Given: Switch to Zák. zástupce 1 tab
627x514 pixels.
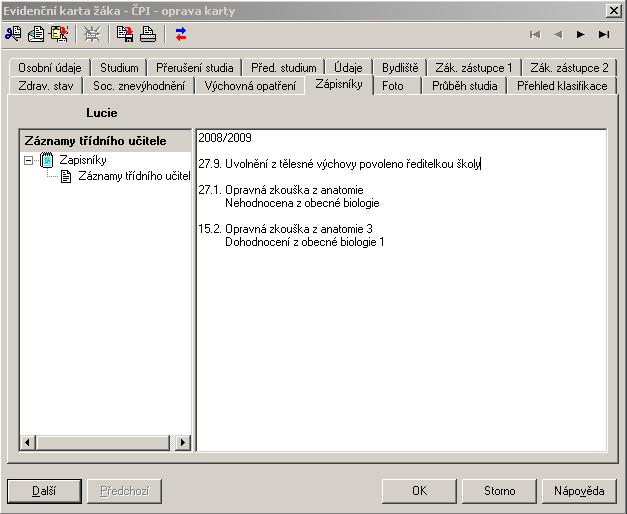Looking at the screenshot, I should [x=474, y=68].
